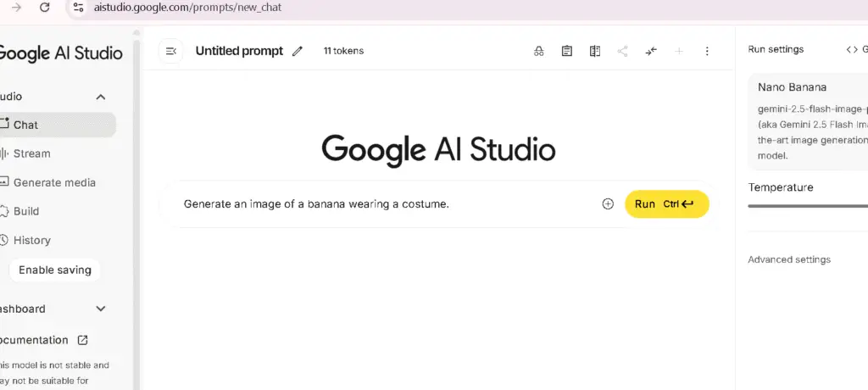
Task: Expand the Dashboard section chevron
Action: point(101,309)
